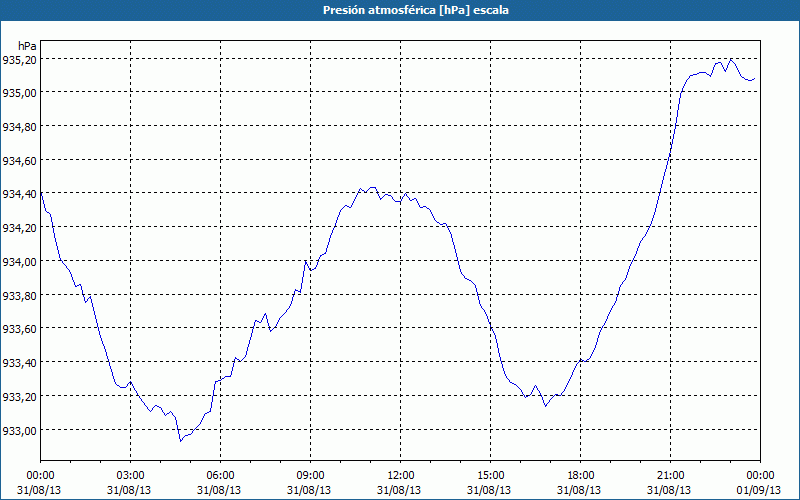Viewport: 800px width, 500px height.
Task: Select the 21:00 time axis label
Action: click(x=670, y=476)
